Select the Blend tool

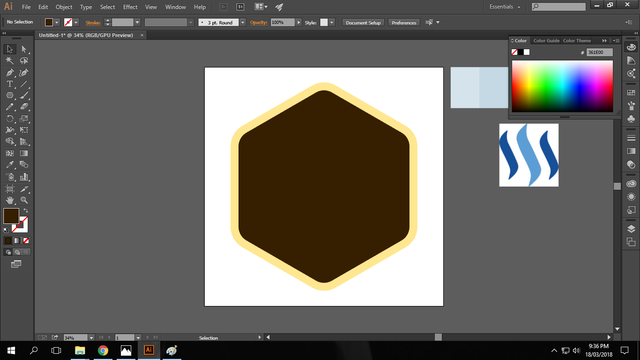[x=24, y=165]
